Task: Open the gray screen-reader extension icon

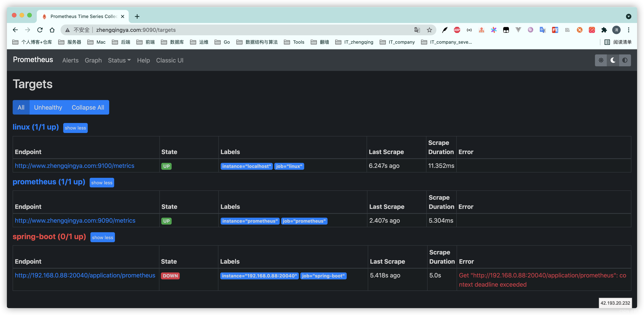Action: [567, 30]
